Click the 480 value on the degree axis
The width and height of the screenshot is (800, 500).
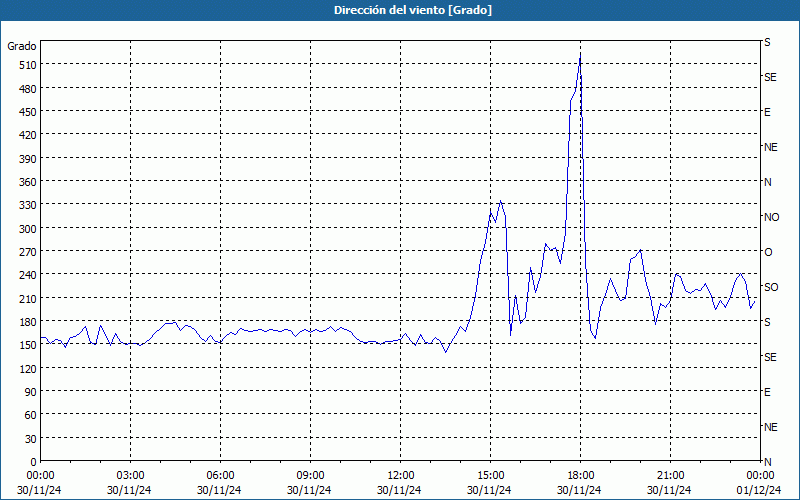click(x=28, y=89)
